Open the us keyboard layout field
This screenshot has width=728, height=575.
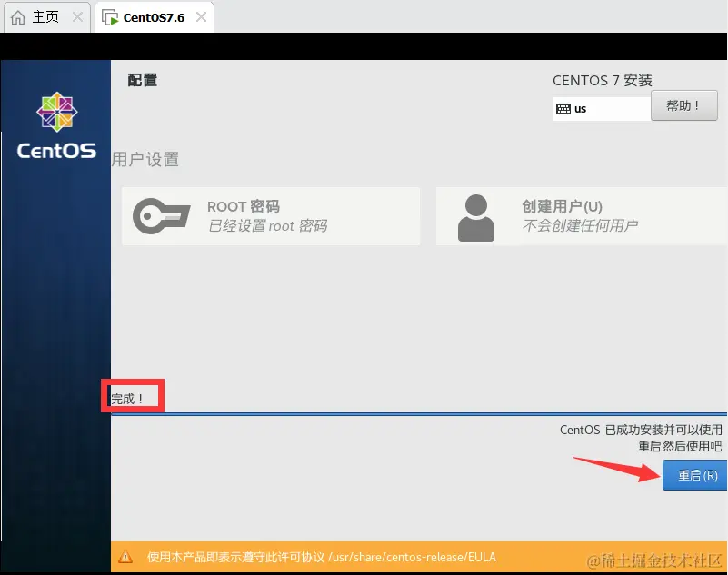point(602,109)
